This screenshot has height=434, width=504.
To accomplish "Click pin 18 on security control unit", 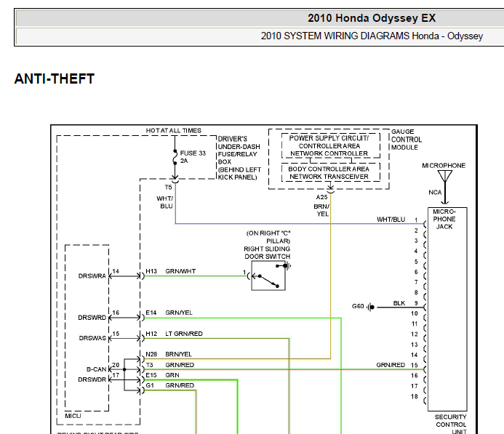I will (x=415, y=397).
